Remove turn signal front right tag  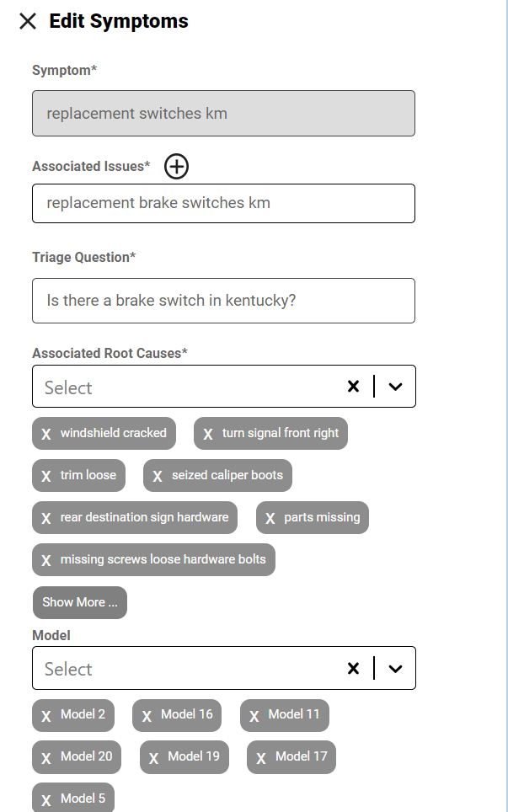point(208,434)
